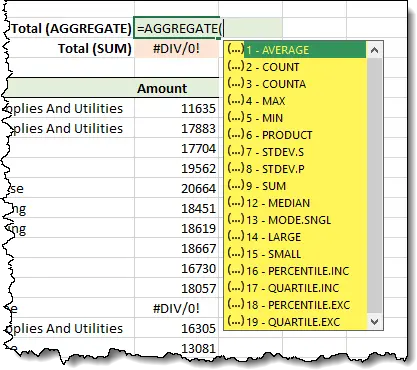The image size is (417, 370).
Task: Choose 2 - COUNT option
Action: click(x=296, y=67)
